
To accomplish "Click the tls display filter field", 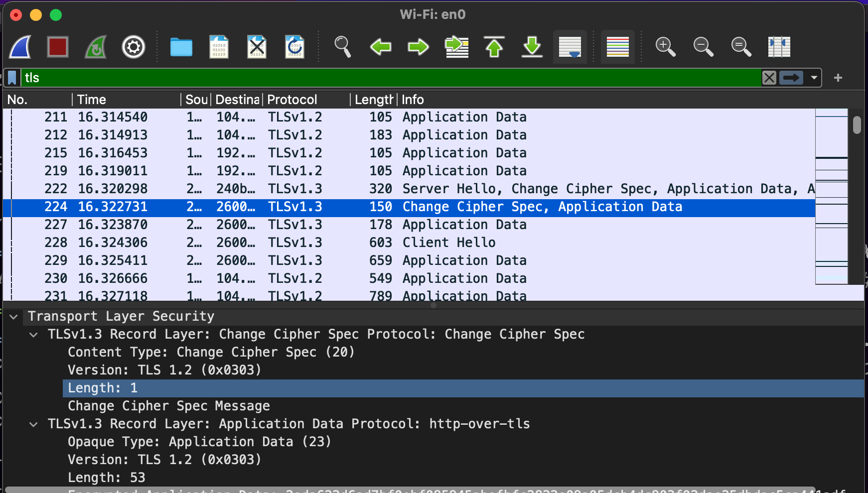I will (x=391, y=78).
